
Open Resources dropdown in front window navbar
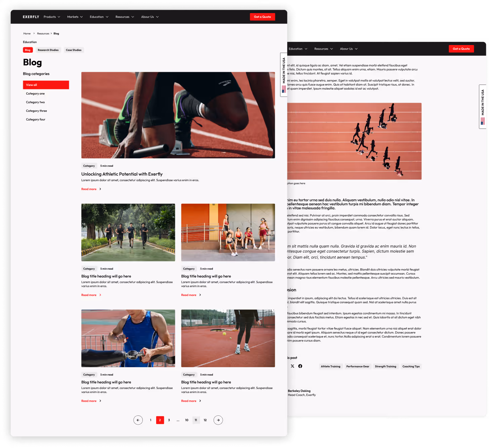[x=125, y=17]
